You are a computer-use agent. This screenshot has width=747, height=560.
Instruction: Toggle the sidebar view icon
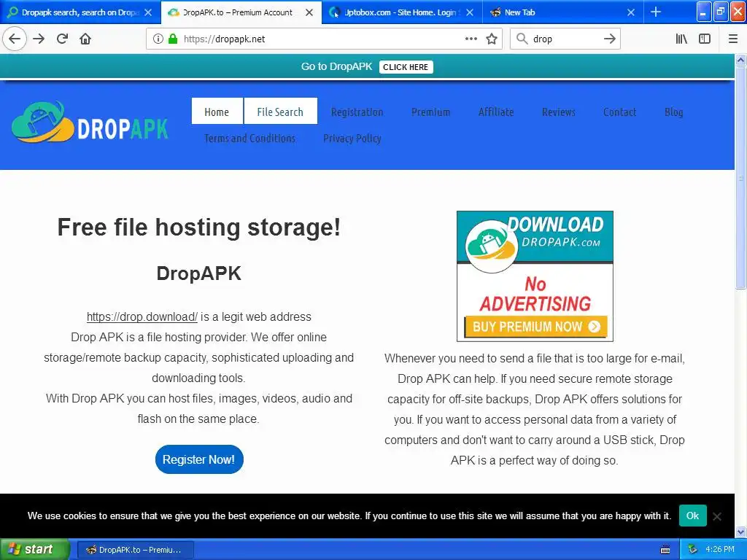[x=705, y=39]
